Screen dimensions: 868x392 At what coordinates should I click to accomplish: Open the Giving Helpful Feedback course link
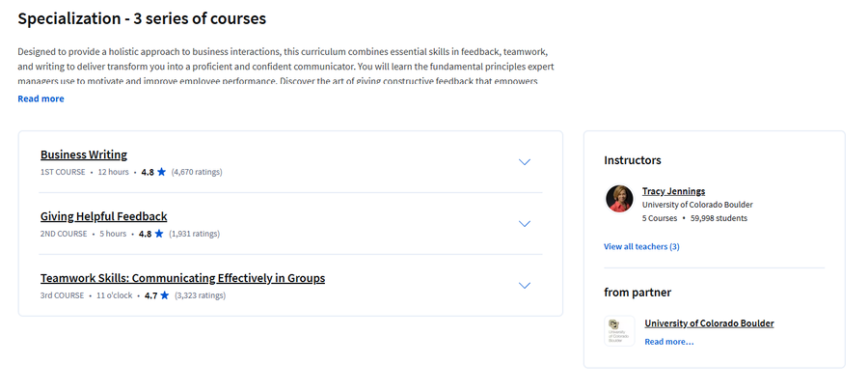pyautogui.click(x=103, y=216)
